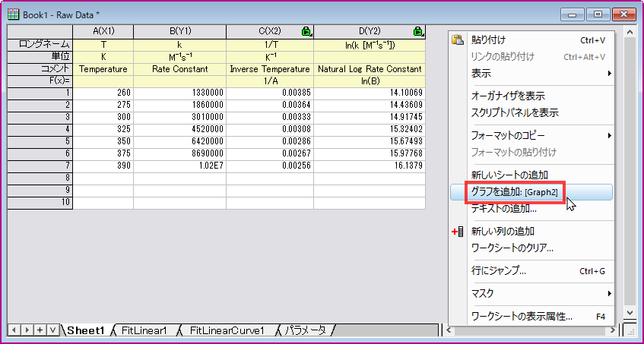Select column header B(Y1)

click(x=180, y=31)
